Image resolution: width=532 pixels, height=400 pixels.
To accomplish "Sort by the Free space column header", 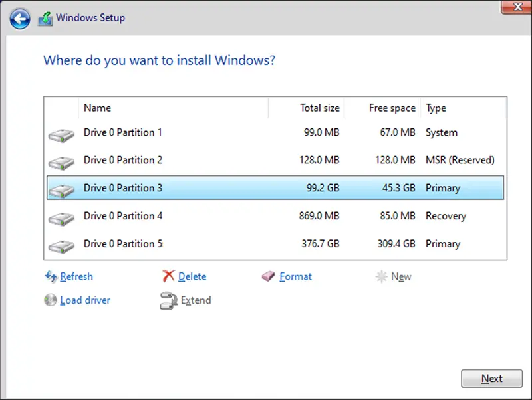I will click(382, 108).
